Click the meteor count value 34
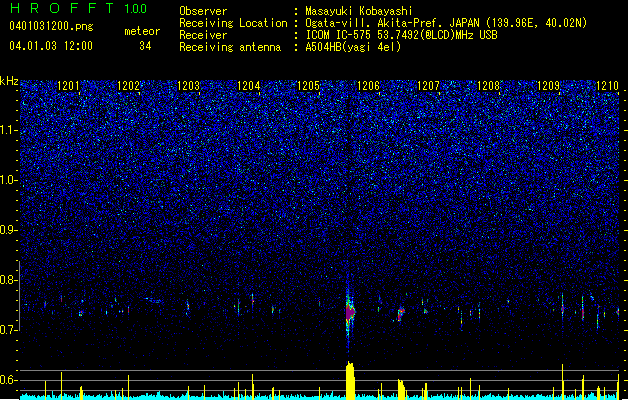Screen dimensions: 629x400 [145, 46]
